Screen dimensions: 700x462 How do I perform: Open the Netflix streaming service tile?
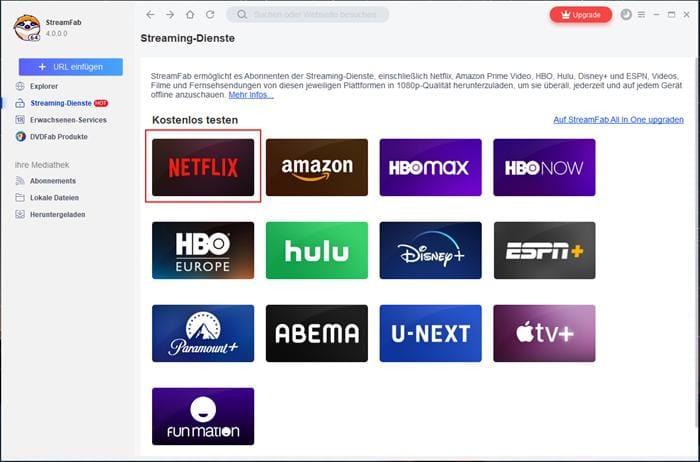tap(203, 167)
